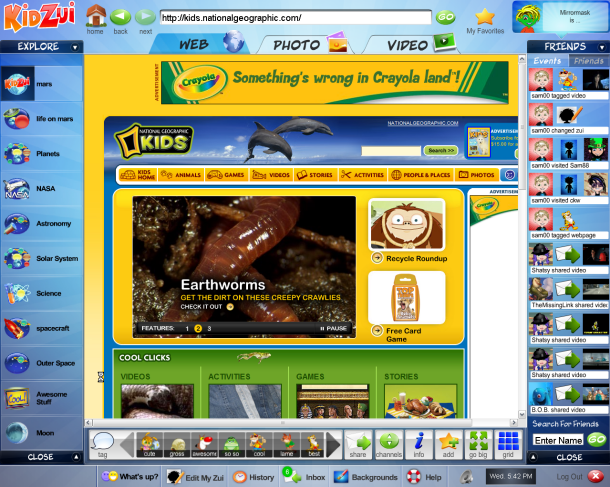Open the Events tab in Friends panel
610x487 pixels.
pos(547,61)
